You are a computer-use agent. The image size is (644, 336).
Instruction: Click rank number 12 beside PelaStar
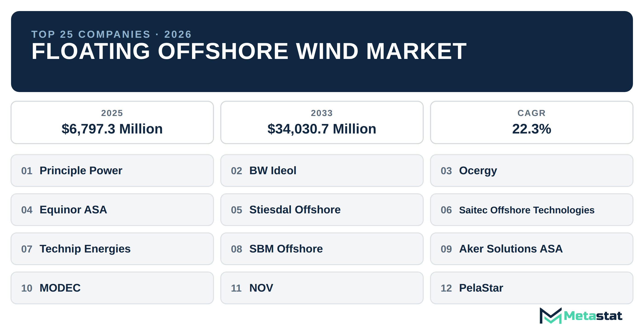coord(446,288)
